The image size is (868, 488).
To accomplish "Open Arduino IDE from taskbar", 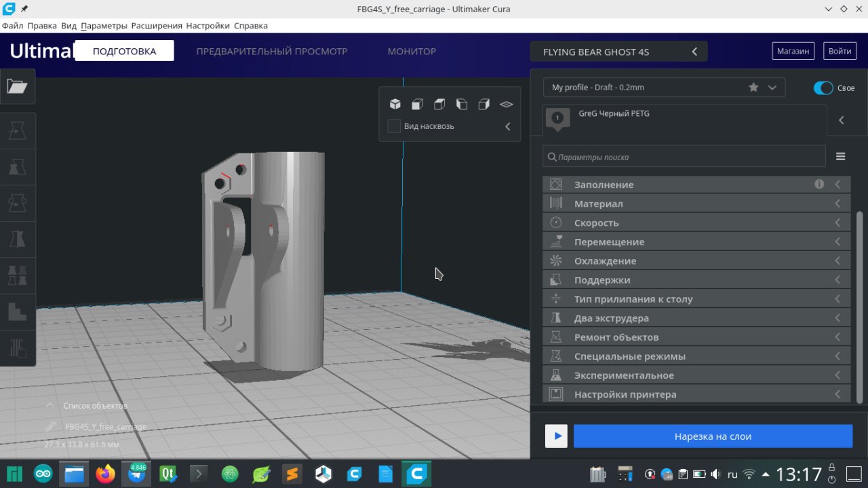I will [x=43, y=474].
